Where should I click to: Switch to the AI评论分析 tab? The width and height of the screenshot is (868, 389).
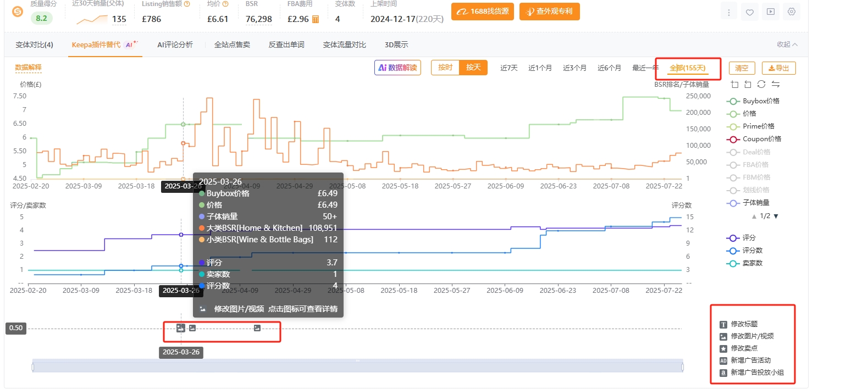(x=175, y=45)
